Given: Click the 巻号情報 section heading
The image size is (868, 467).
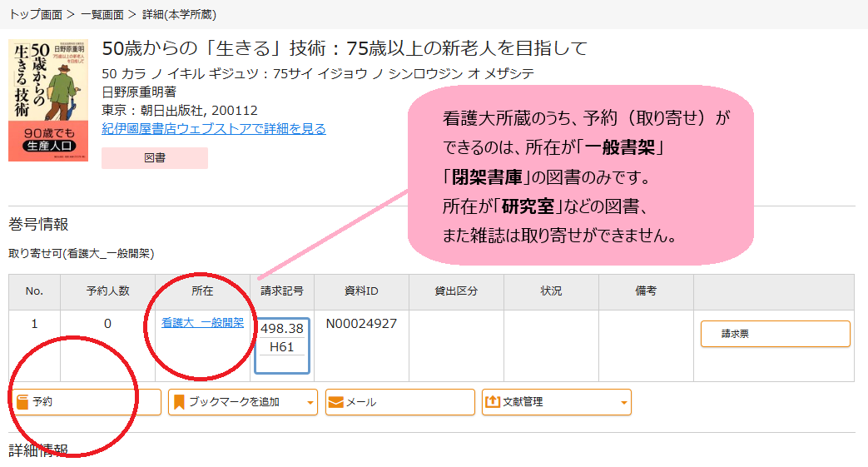Looking at the screenshot, I should (x=38, y=224).
